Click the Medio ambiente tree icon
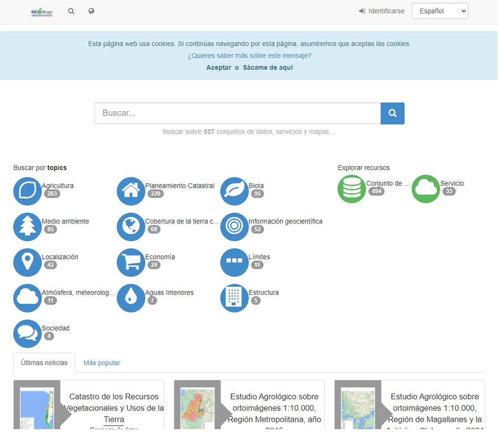Viewport: 498px width, 448px height. coord(27,227)
